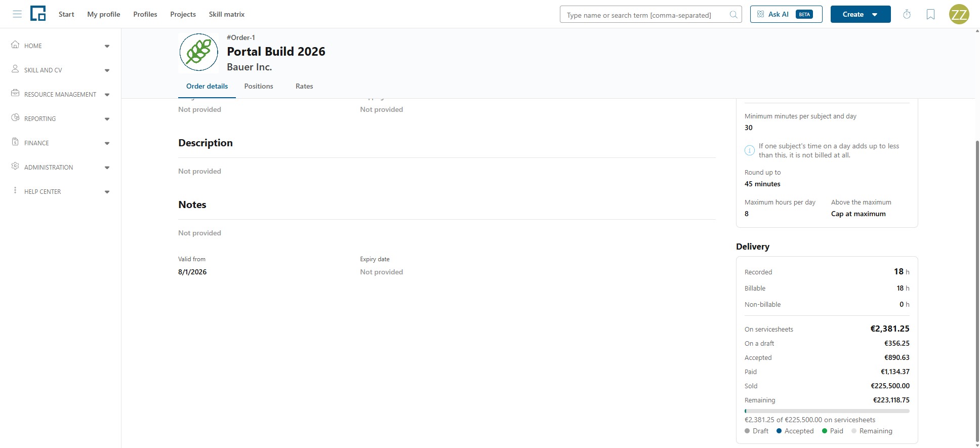Switch to the Positions tab
The height and width of the screenshot is (448, 980).
pos(259,86)
